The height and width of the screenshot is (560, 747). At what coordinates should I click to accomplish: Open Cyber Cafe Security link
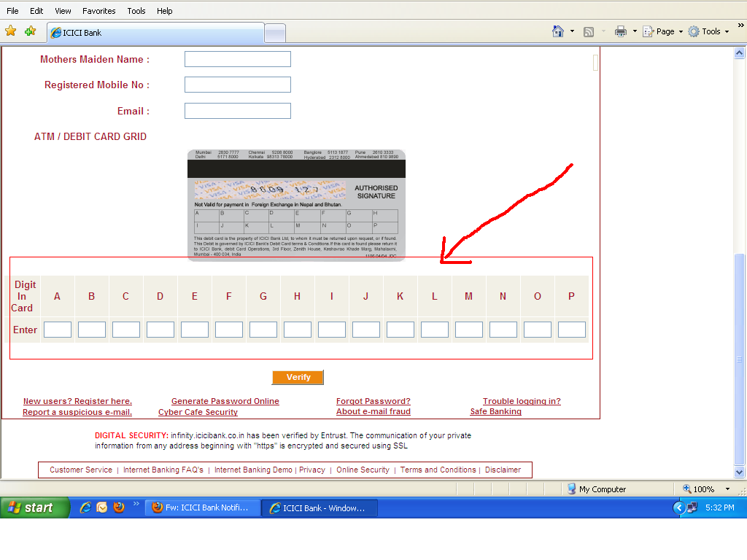pyautogui.click(x=198, y=412)
